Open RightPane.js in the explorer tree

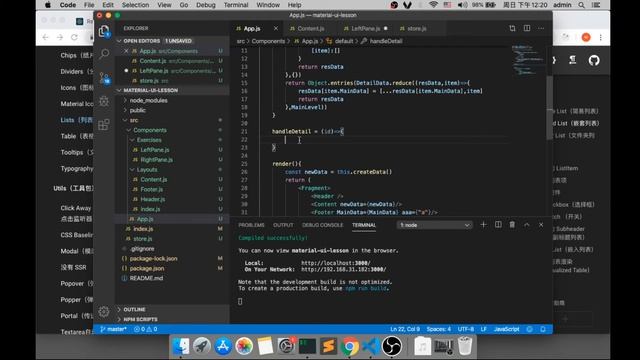pos(156,160)
